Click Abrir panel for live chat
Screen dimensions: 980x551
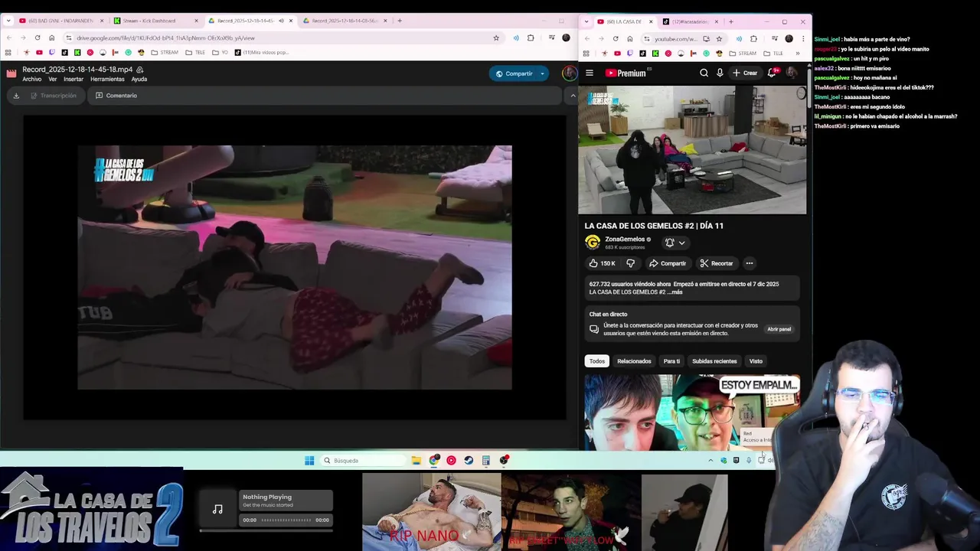click(779, 329)
